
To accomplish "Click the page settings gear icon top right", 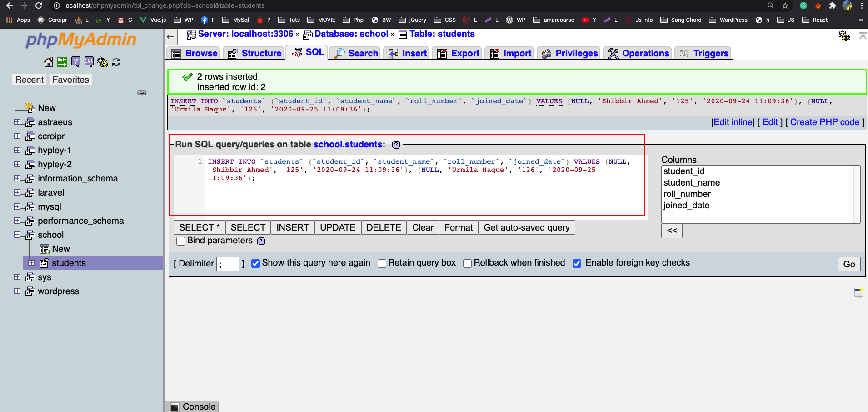I will tap(844, 35).
